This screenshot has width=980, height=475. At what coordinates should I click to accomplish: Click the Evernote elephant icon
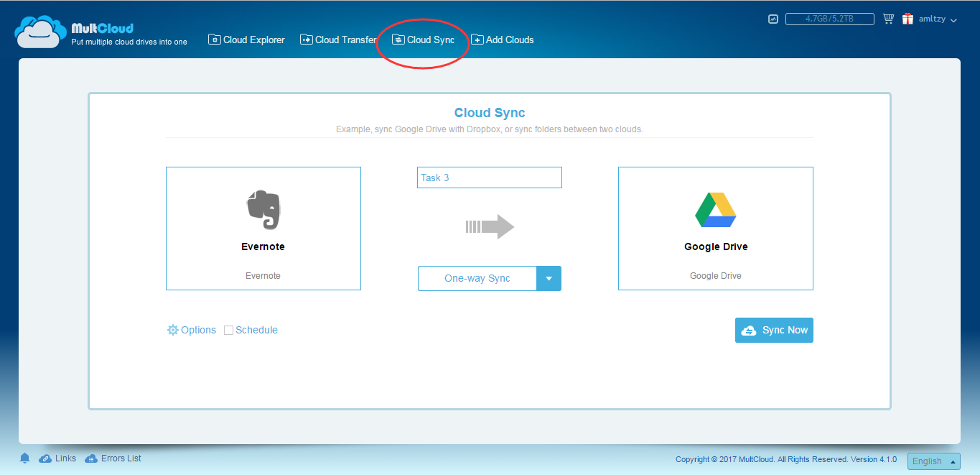(x=263, y=210)
